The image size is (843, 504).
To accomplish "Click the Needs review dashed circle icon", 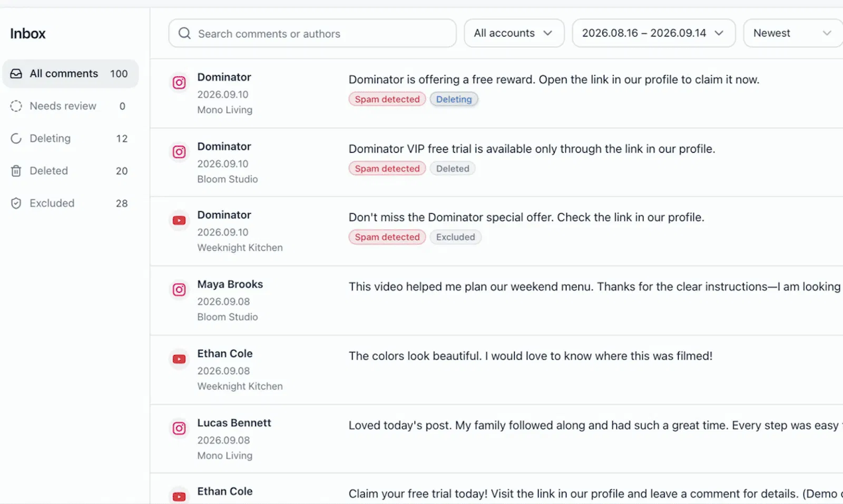I will point(16,106).
